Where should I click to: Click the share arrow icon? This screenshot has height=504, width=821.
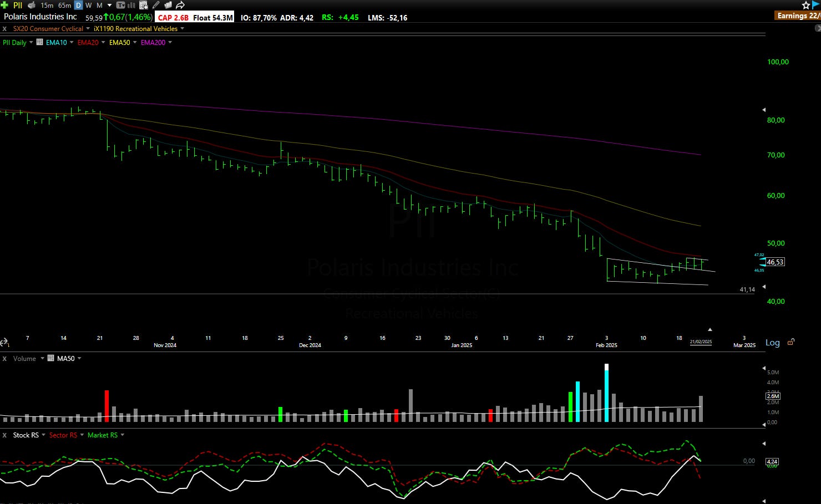(x=180, y=5)
